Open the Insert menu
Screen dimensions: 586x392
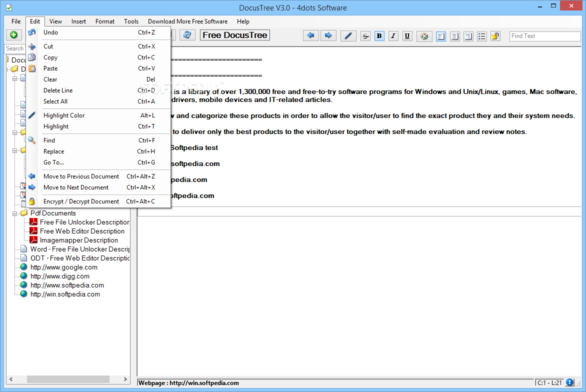click(78, 21)
